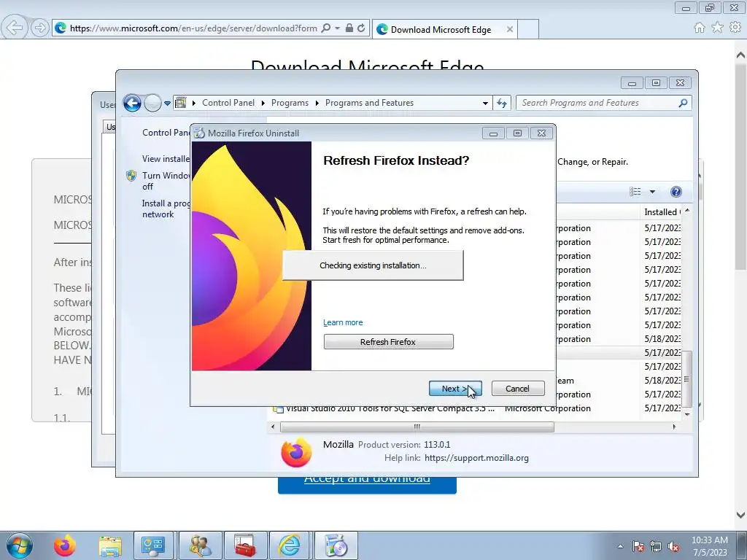Switch to Firefox uninstaller taskbar item

point(336,545)
